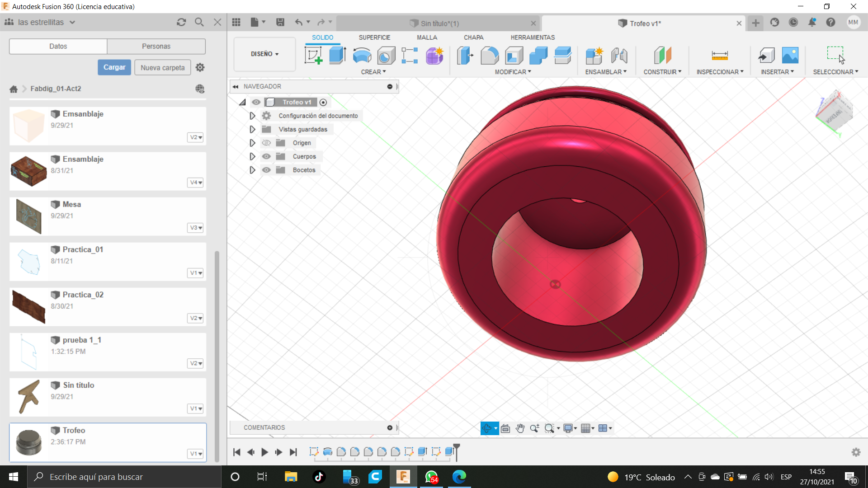Hide the Bocetos folder with eye icon
Image resolution: width=868 pixels, height=488 pixels.
[x=267, y=170]
